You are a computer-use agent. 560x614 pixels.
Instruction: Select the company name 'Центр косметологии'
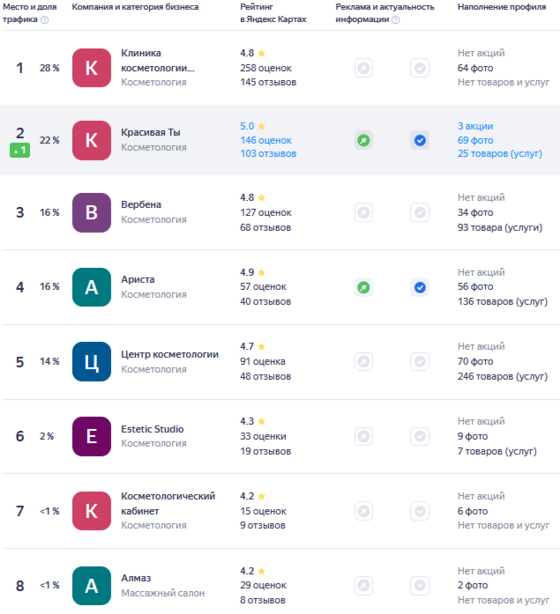(170, 354)
